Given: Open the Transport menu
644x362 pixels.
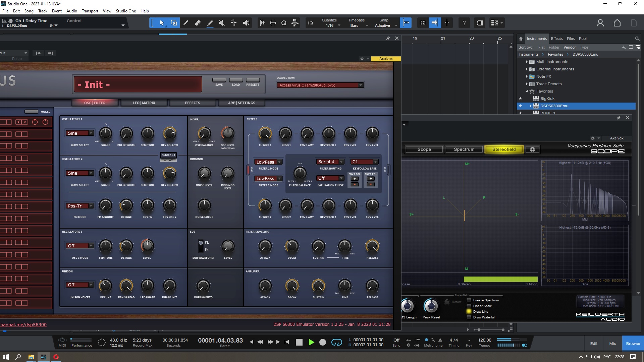Looking at the screenshot, I should click(x=90, y=11).
